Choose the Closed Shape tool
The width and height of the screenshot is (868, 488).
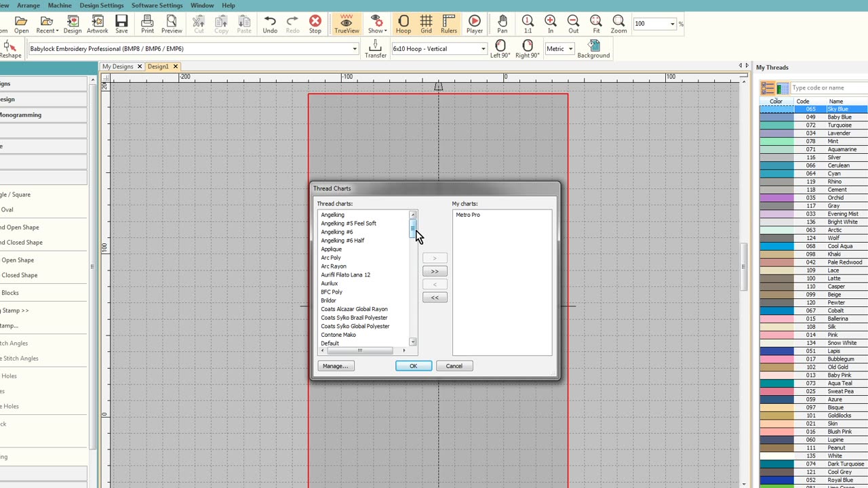pos(19,275)
